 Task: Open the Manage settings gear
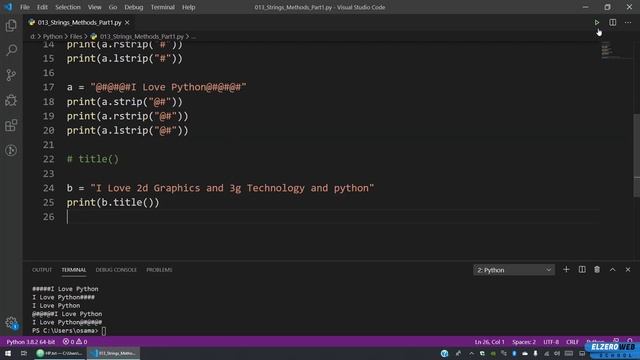(x=11, y=323)
